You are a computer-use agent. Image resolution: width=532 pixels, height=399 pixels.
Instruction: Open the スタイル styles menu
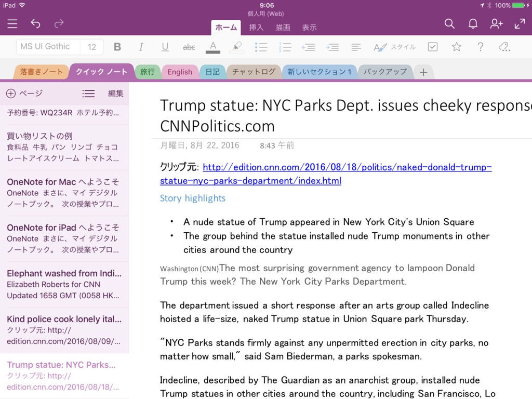394,47
